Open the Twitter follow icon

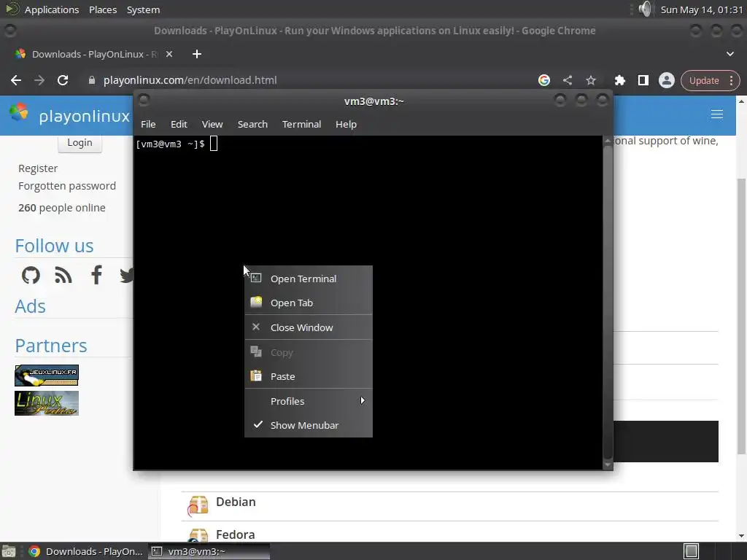coord(125,275)
